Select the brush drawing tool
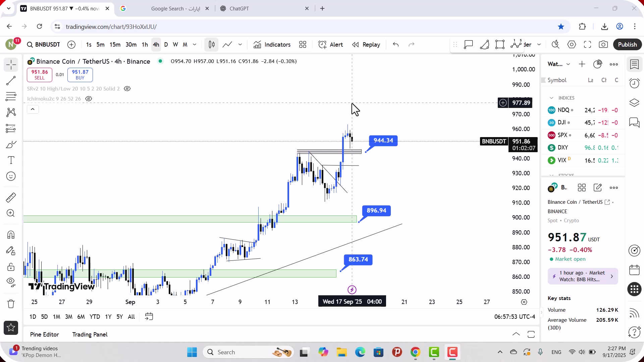Image resolution: width=644 pixels, height=362 pixels. pos(11,144)
